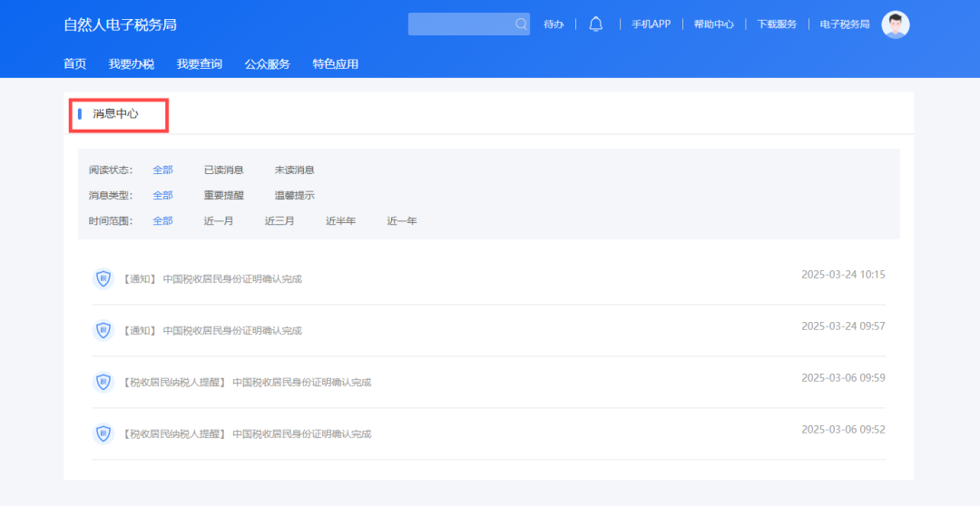
Task: Click 待办 to-do link
Action: (554, 24)
